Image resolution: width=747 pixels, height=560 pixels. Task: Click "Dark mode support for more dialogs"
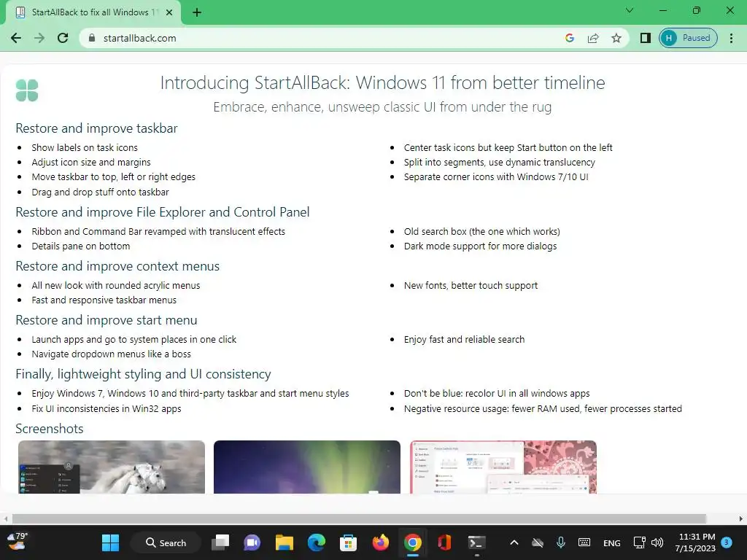click(x=480, y=246)
